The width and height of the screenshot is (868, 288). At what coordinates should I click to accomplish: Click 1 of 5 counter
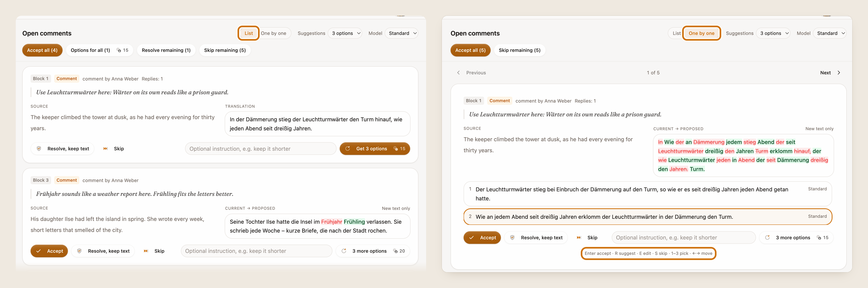(653, 73)
